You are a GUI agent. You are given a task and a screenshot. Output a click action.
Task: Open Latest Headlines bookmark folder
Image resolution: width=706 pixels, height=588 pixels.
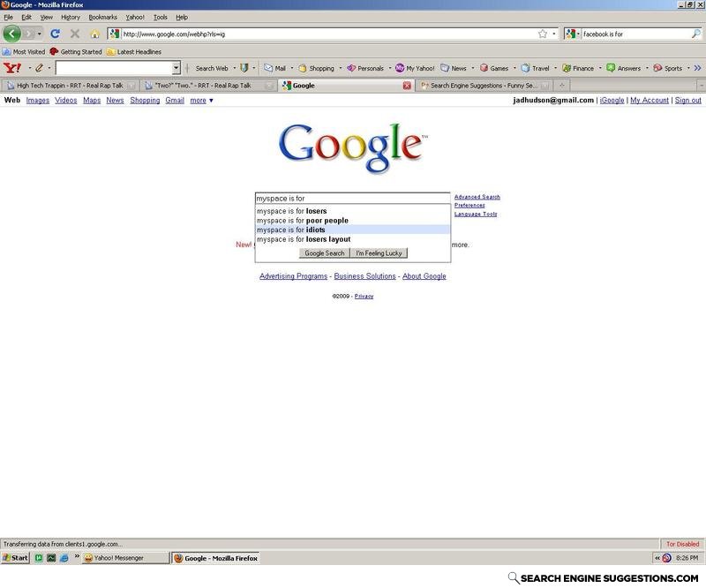point(134,52)
